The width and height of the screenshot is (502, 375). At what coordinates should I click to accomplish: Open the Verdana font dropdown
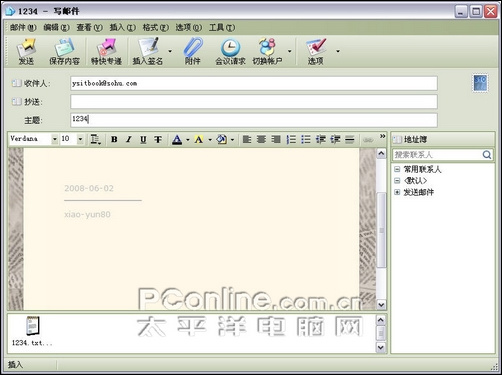pyautogui.click(x=55, y=139)
